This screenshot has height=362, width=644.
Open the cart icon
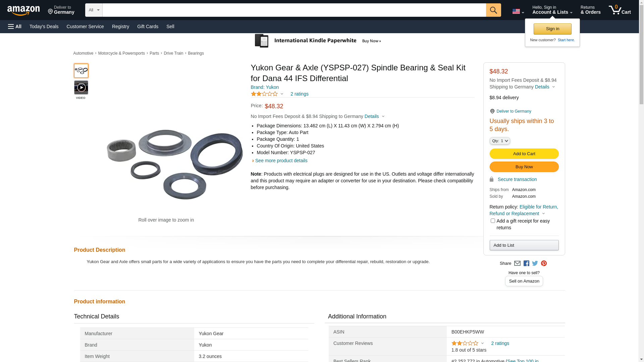pyautogui.click(x=620, y=10)
